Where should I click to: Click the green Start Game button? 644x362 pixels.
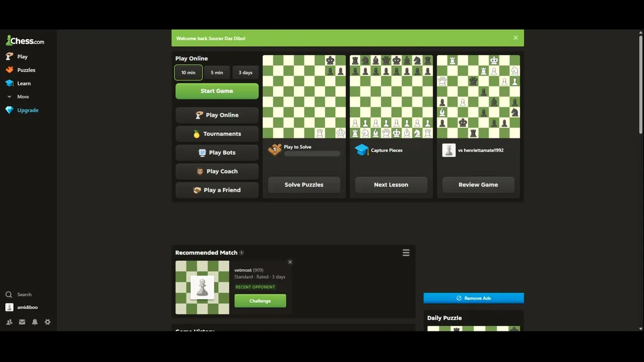pyautogui.click(x=217, y=91)
